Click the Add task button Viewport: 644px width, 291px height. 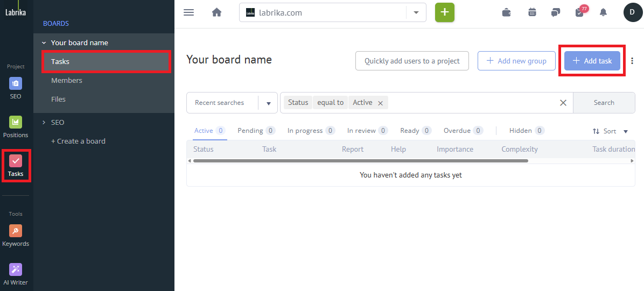pyautogui.click(x=592, y=61)
